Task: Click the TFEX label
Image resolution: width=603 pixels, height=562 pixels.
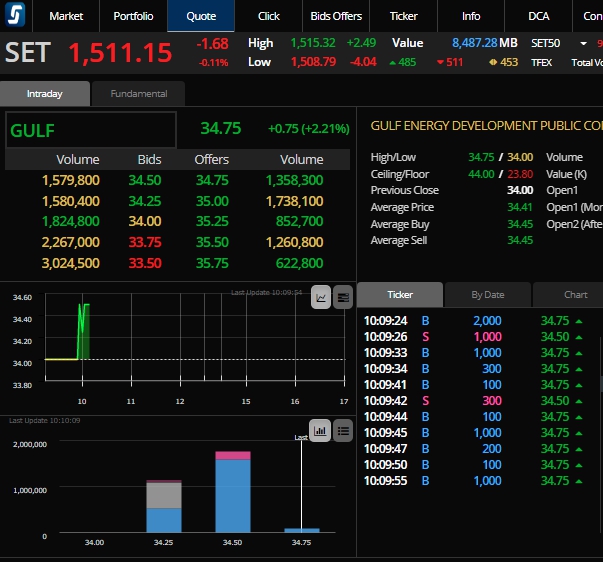Action: click(x=541, y=62)
